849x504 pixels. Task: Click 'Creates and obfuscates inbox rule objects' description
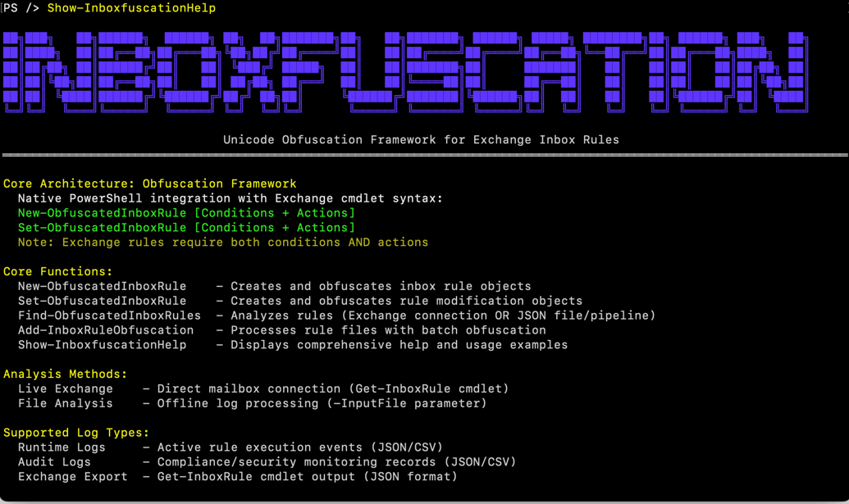(x=381, y=286)
